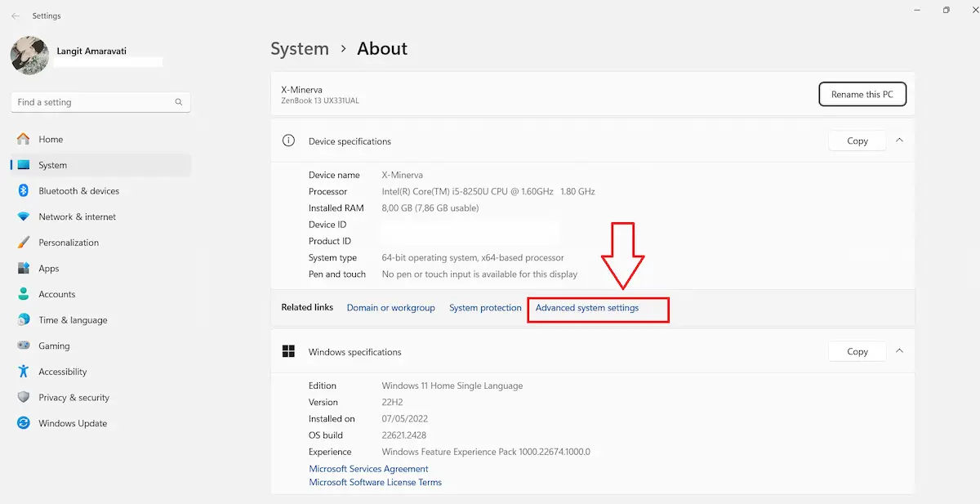
Task: Click the System monitor icon
Action: click(x=23, y=165)
